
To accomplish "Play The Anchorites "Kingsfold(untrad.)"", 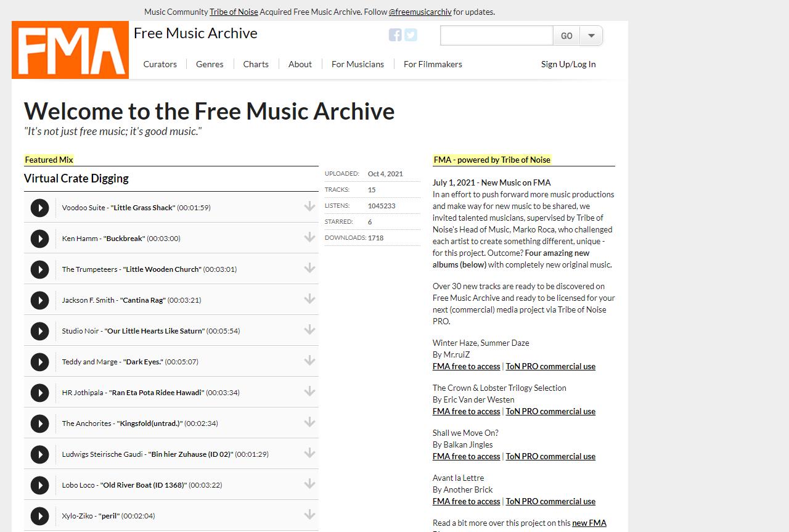I will coord(39,424).
